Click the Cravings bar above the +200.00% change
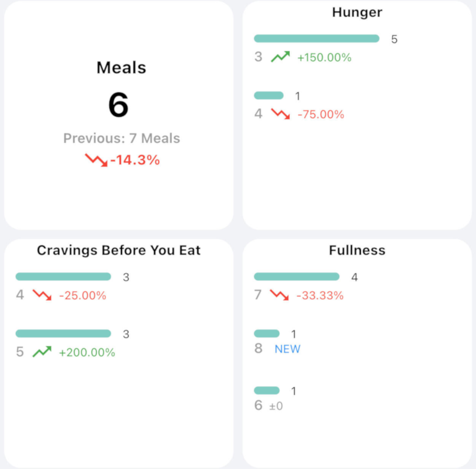 point(63,333)
